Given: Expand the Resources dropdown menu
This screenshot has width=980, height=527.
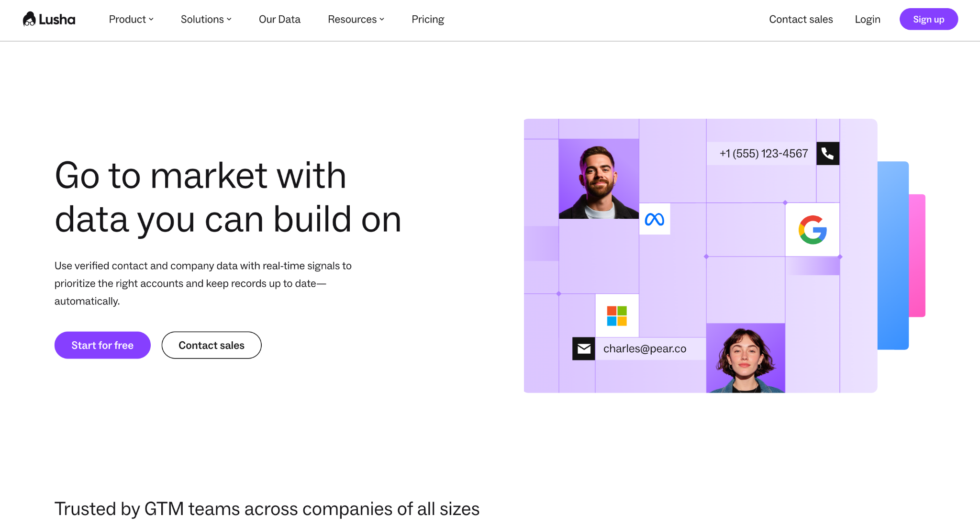Looking at the screenshot, I should point(356,19).
